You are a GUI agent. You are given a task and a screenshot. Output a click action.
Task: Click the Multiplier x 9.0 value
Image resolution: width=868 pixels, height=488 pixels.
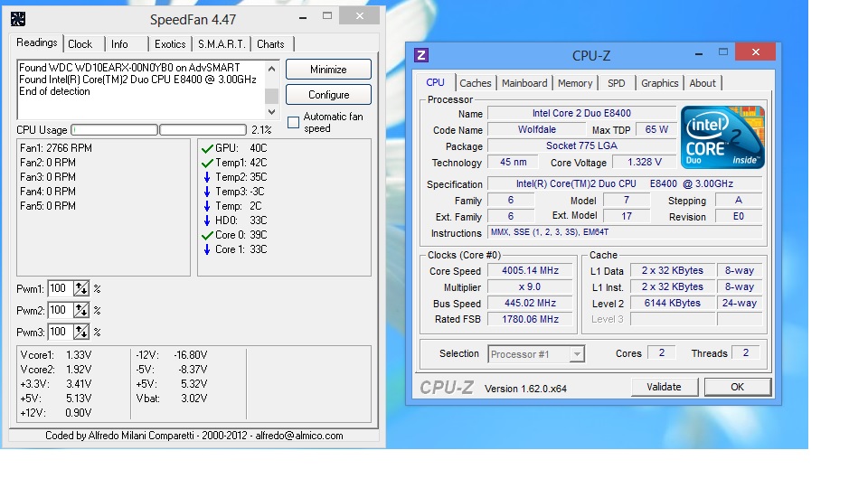[x=530, y=287]
